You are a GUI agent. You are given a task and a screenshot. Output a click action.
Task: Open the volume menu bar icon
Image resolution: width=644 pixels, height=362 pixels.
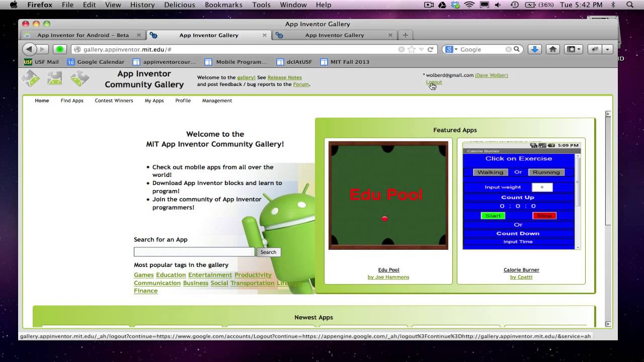[x=499, y=5]
